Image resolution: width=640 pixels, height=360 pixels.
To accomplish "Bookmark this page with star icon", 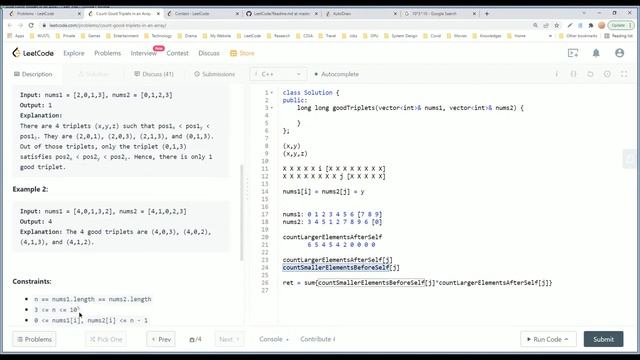I will [557, 25].
